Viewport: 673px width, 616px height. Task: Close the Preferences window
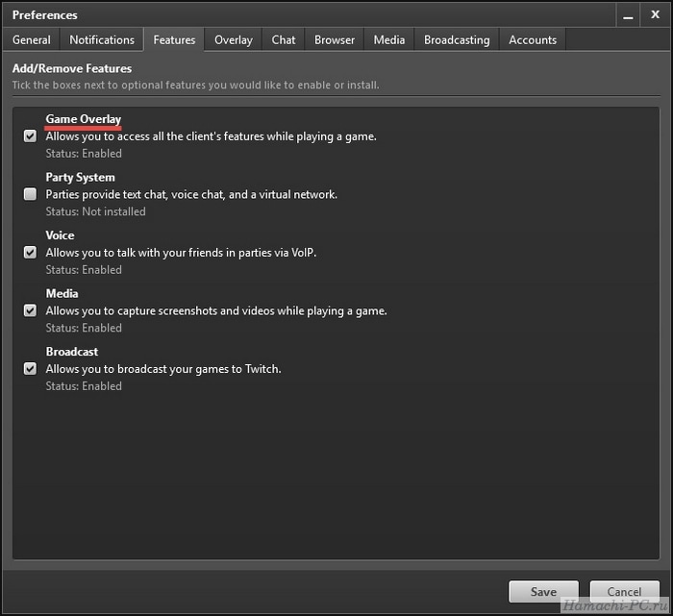(655, 15)
